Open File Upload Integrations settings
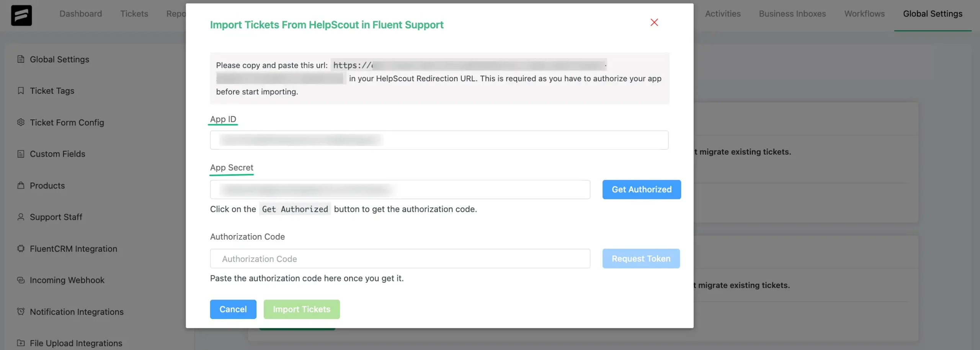Screen dimensions: 980x350 click(76, 343)
